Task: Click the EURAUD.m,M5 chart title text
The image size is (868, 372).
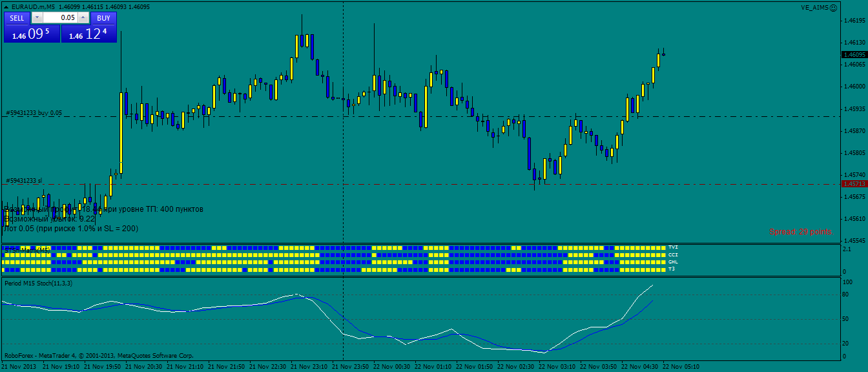Action: point(34,6)
